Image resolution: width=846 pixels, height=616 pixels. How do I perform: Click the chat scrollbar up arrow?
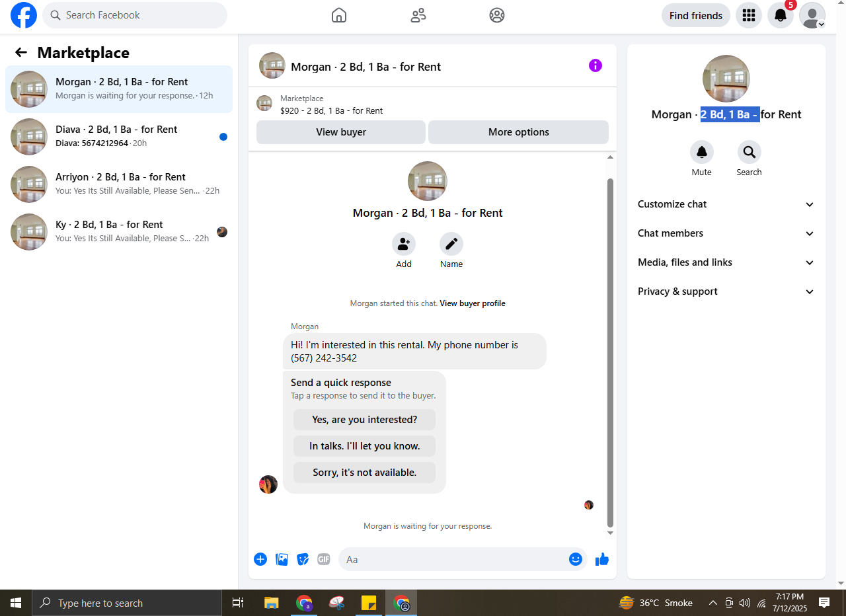pos(611,157)
